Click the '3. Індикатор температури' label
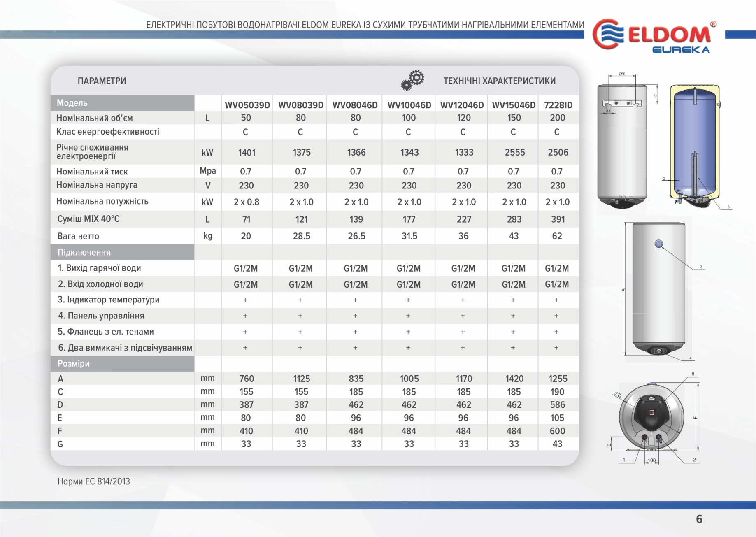The height and width of the screenshot is (537, 756). (109, 300)
